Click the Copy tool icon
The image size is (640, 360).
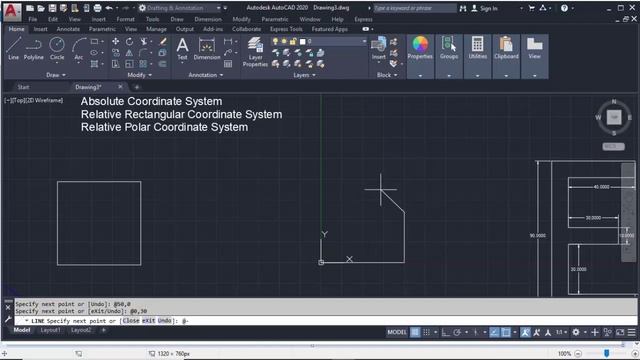click(x=116, y=53)
